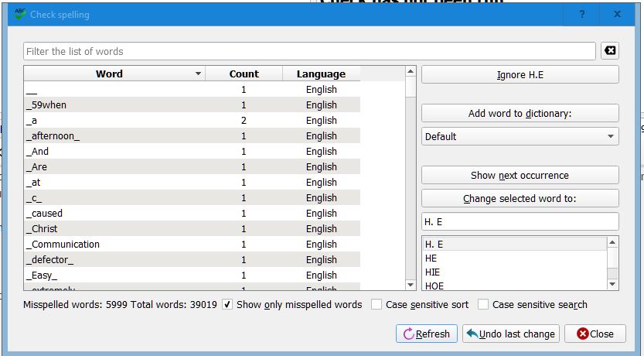Close the Check spelling dialog via Close button

click(595, 334)
